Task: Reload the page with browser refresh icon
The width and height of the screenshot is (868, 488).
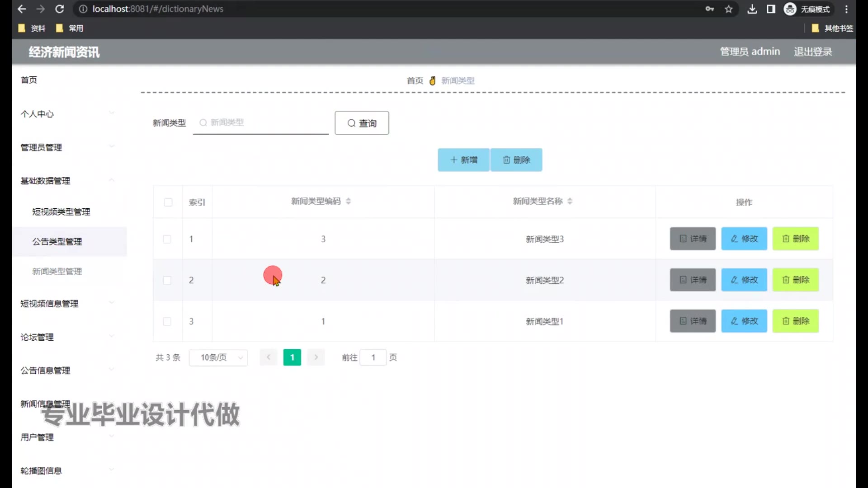Action: pos(60,9)
